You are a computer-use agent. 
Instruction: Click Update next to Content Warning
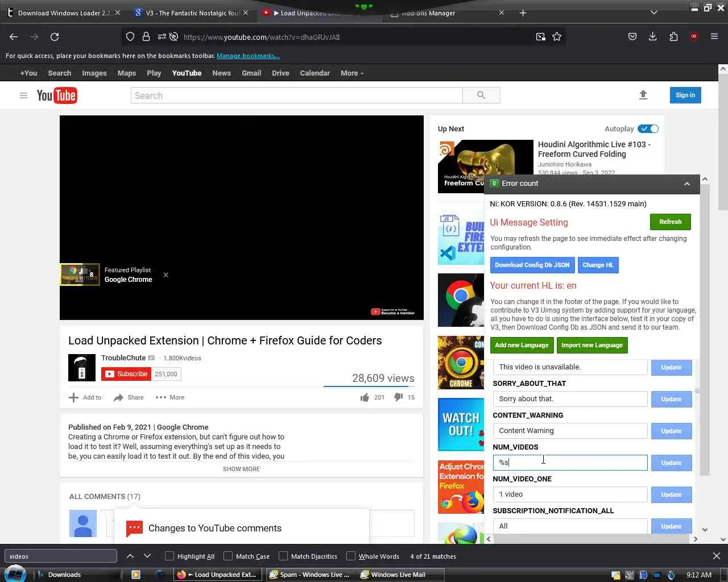(671, 431)
